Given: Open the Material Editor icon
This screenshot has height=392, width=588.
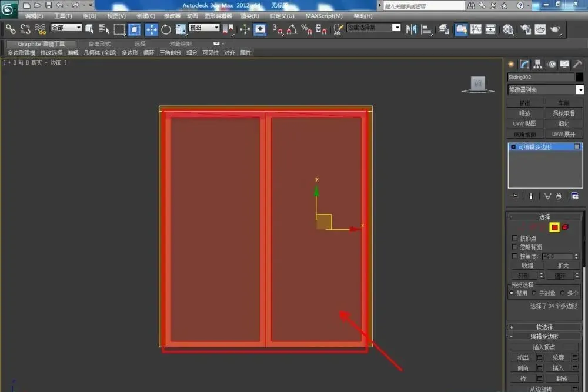Looking at the screenshot, I should [x=508, y=29].
